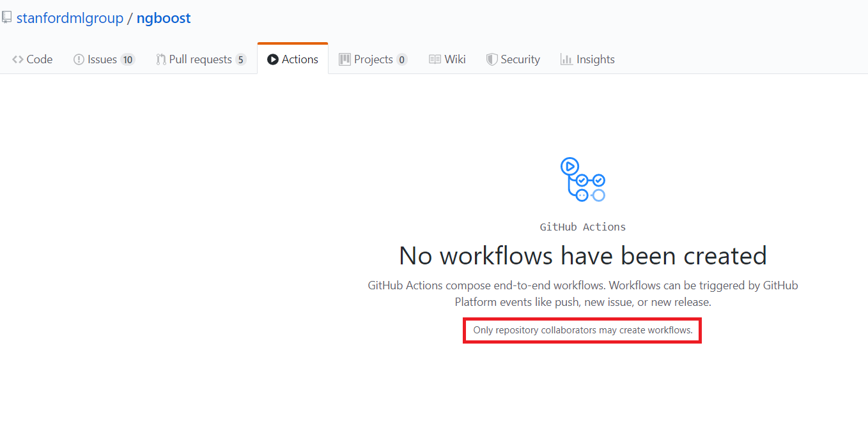The height and width of the screenshot is (440, 868).
Task: Click the Insights graph icon
Action: pos(568,59)
